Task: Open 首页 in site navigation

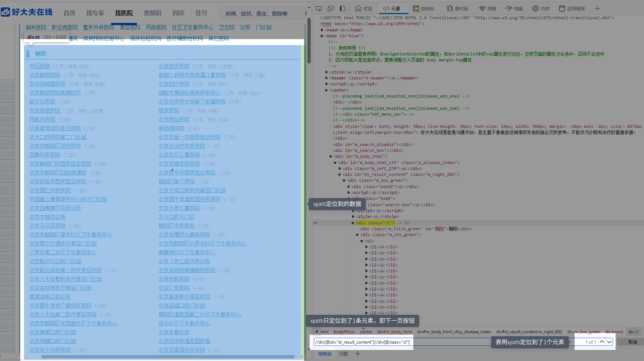Action: click(x=69, y=13)
